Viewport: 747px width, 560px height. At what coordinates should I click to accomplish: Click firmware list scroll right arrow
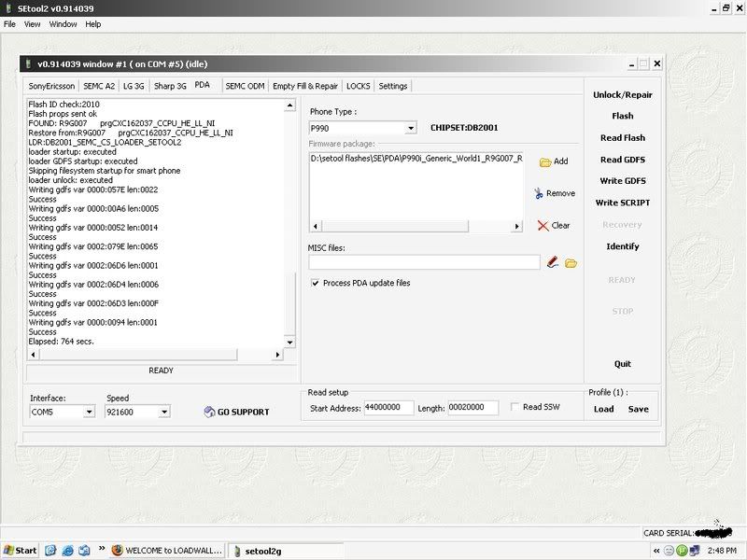(x=517, y=226)
